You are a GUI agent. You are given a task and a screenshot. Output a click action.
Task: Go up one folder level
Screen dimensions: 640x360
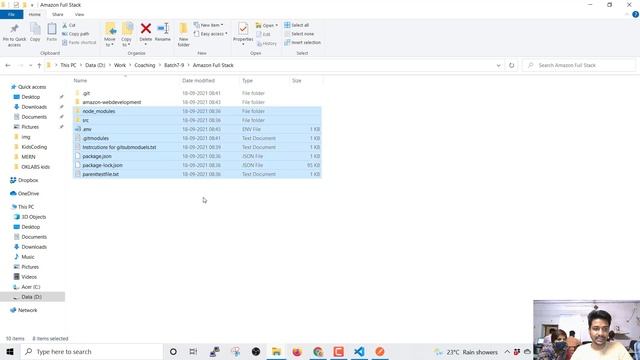pos(39,65)
